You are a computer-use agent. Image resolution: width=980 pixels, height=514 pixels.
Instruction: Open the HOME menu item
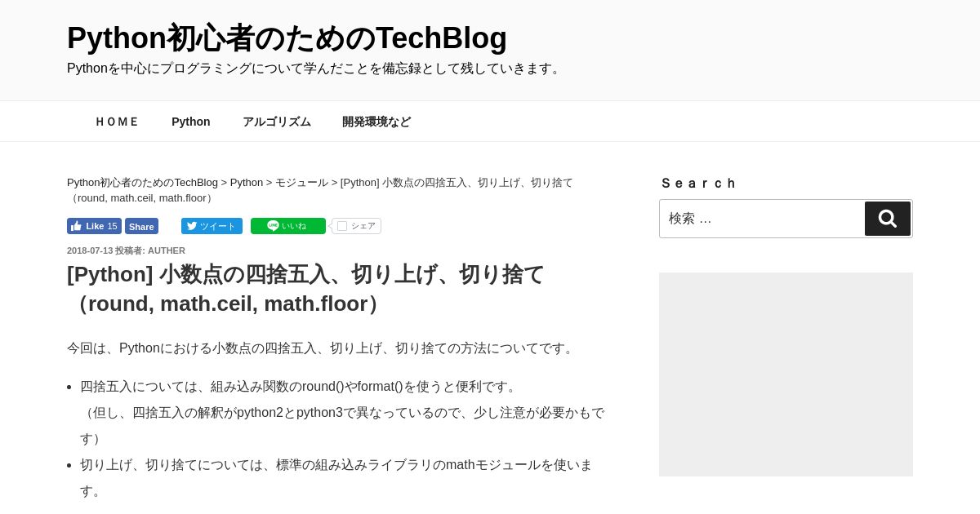pos(118,122)
